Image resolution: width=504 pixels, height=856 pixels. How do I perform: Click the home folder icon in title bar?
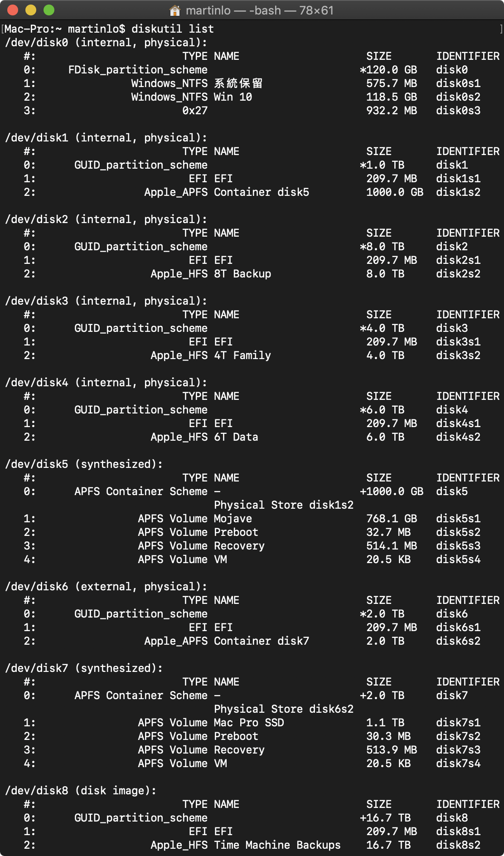[x=174, y=10]
